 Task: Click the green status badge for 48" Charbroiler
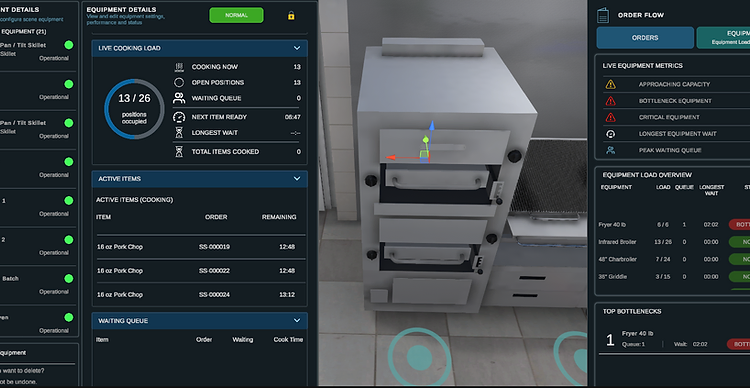[739, 259]
